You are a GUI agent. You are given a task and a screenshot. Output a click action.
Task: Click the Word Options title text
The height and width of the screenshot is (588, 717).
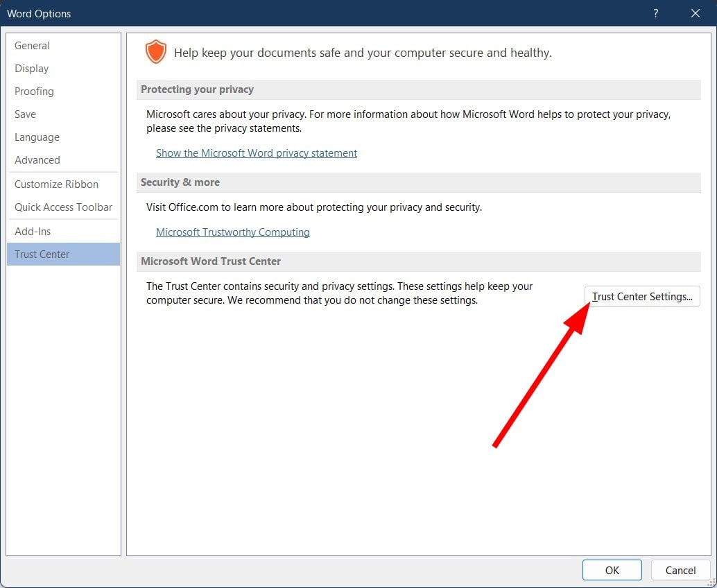click(39, 14)
